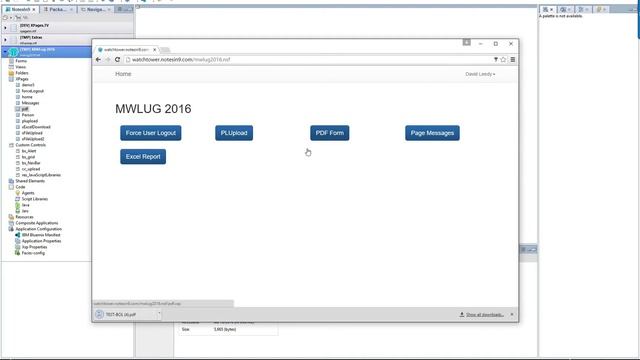Viewport: 640px width, 360px height.
Task: Collapse the selected MWLug 2016 application
Action: [x=5, y=52]
